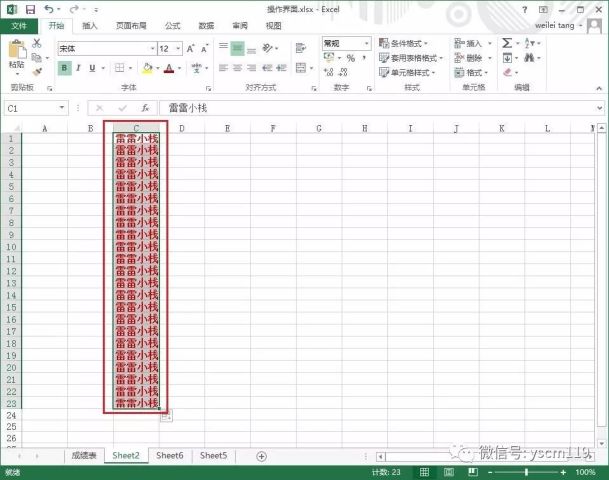The image size is (609, 480).
Task: Apply the red font color
Action: (x=169, y=68)
